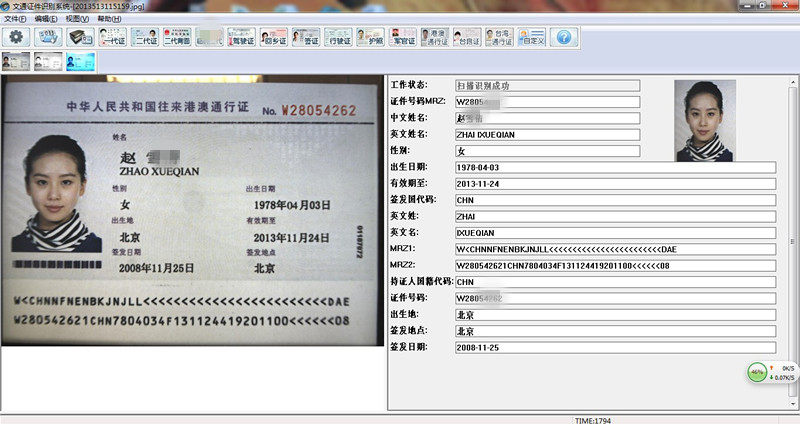Select the 签证 document type
This screenshot has height=424, width=800.
(x=306, y=37)
